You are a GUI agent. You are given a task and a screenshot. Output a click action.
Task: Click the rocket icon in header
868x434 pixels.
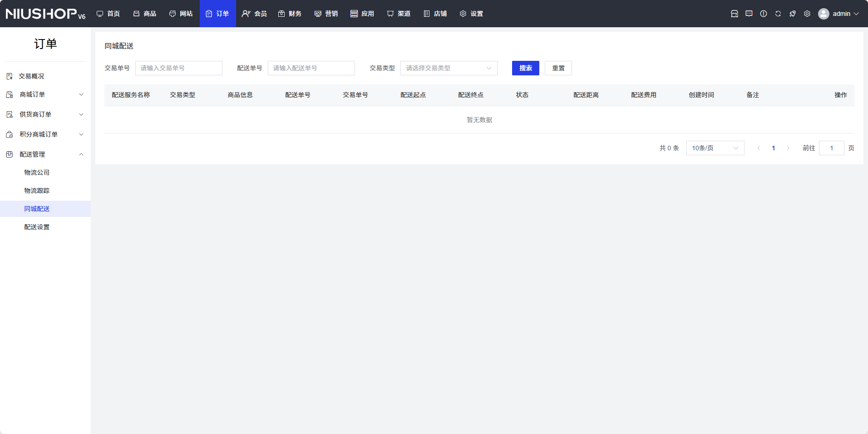pos(792,14)
